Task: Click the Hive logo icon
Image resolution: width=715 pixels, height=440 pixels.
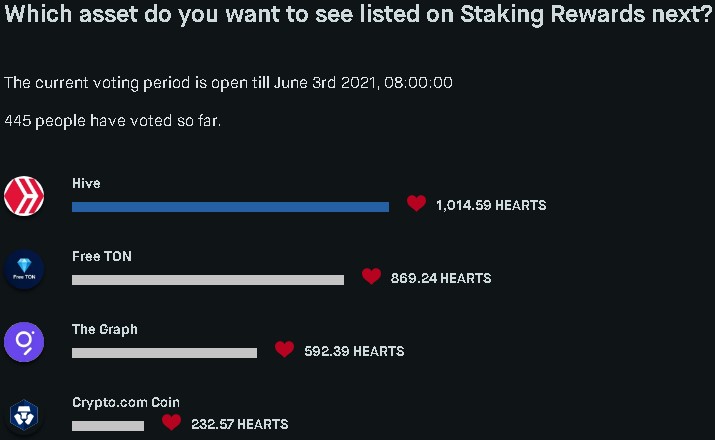Action: tap(24, 196)
